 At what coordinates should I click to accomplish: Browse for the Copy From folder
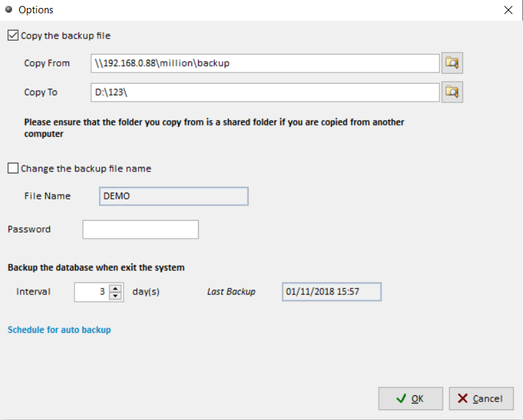coord(452,63)
